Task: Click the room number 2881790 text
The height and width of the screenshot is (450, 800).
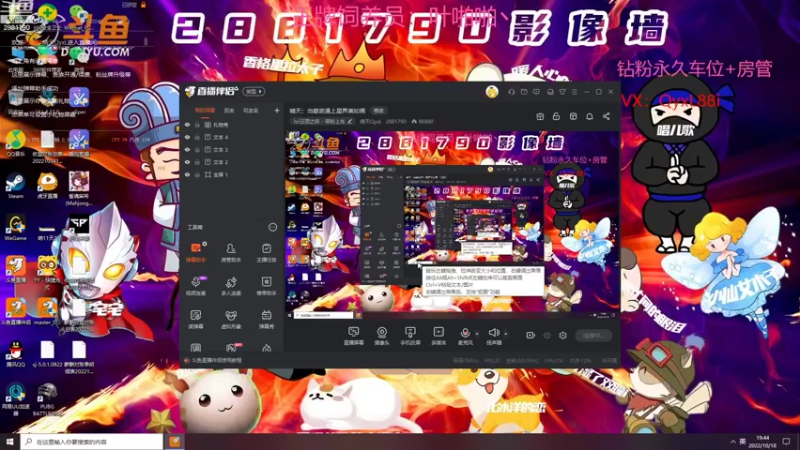Action: coord(396,121)
